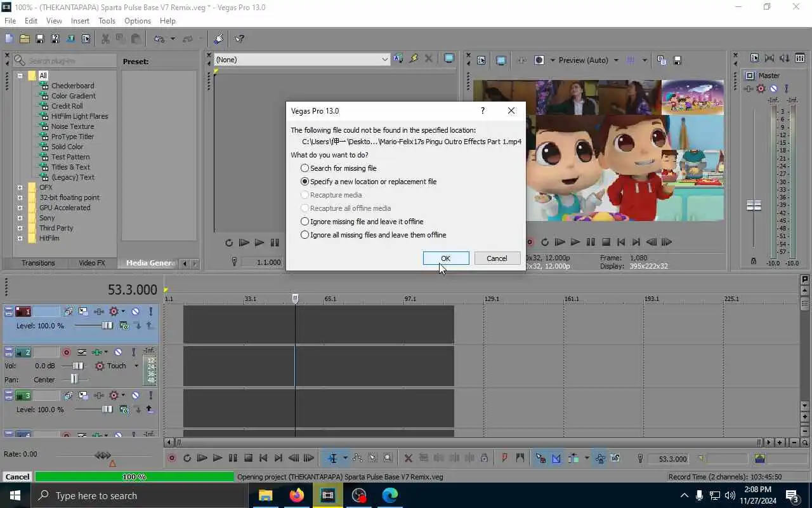
Task: Open the Options menu
Action: coord(138,21)
